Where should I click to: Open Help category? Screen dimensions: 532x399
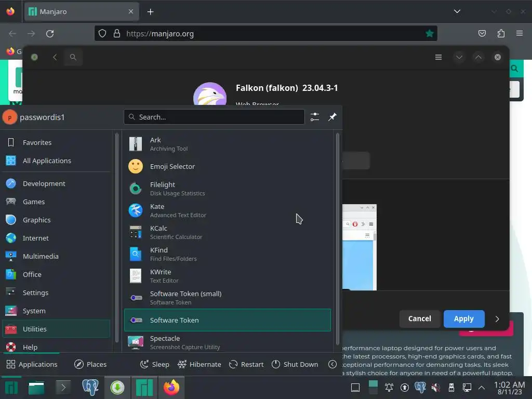pyautogui.click(x=56, y=347)
